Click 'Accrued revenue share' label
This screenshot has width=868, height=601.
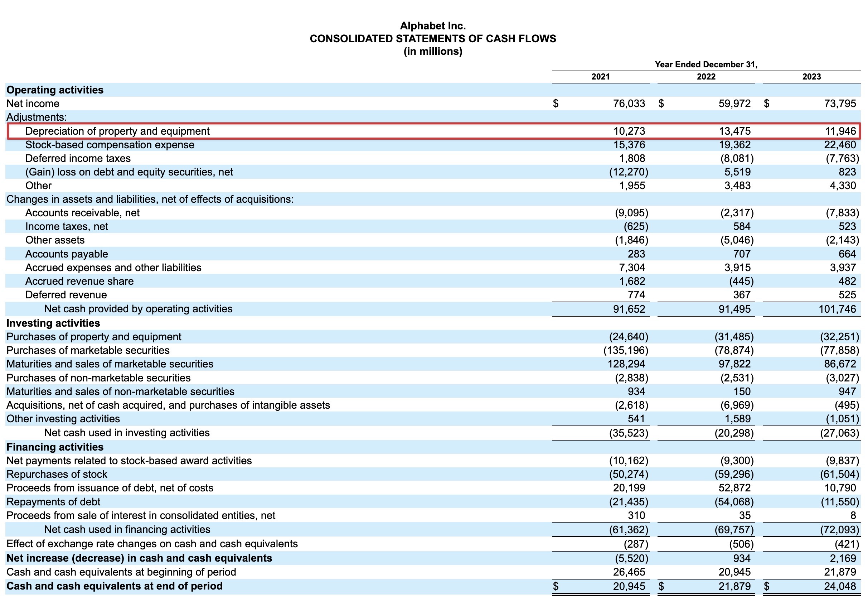click(x=79, y=281)
